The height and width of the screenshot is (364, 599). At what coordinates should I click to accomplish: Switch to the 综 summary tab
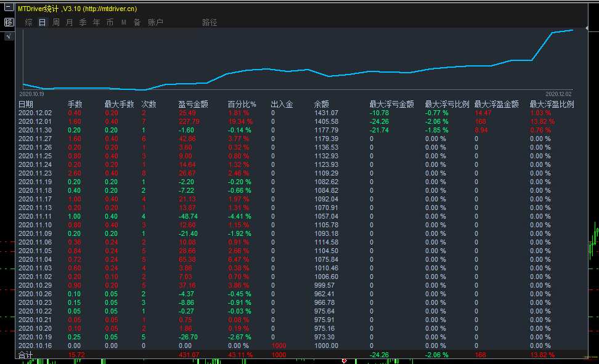[28, 23]
